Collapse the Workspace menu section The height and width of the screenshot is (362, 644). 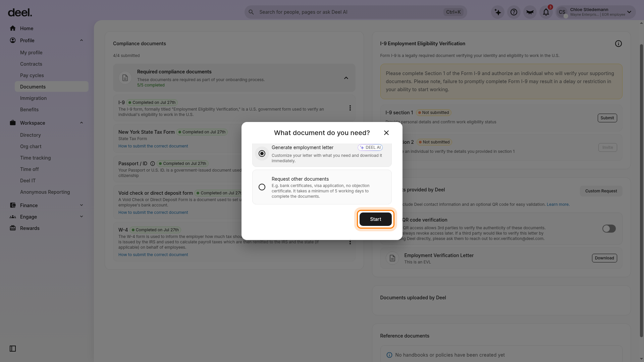pyautogui.click(x=82, y=123)
